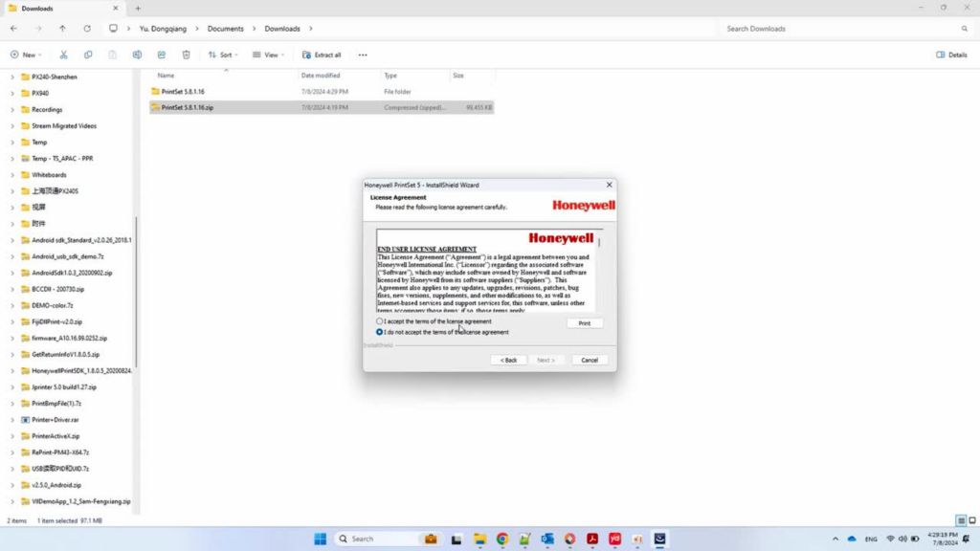Select Printer+Driver.rar in sidebar

click(55, 420)
